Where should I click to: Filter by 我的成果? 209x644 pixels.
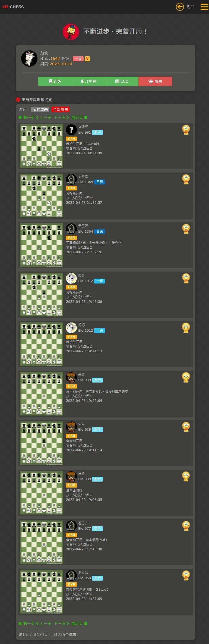point(40,109)
